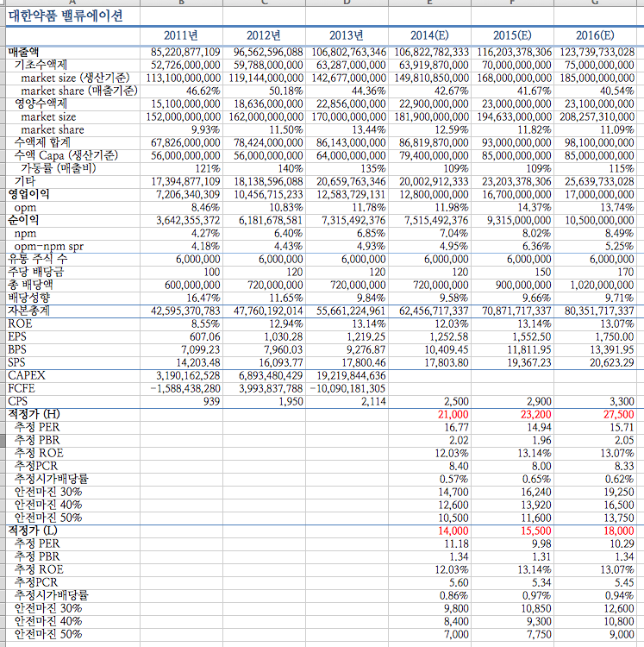
Task: Select the 영업이익 row label
Action: [x=28, y=194]
